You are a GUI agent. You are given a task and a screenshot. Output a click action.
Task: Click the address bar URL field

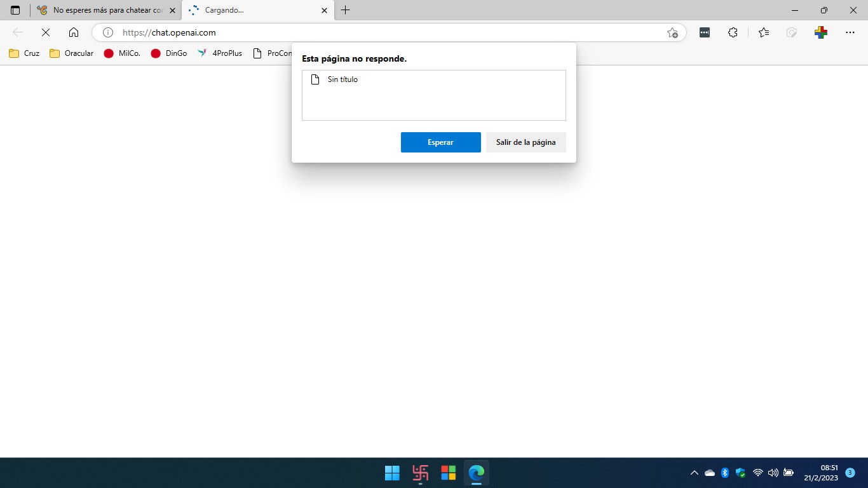pos(381,32)
